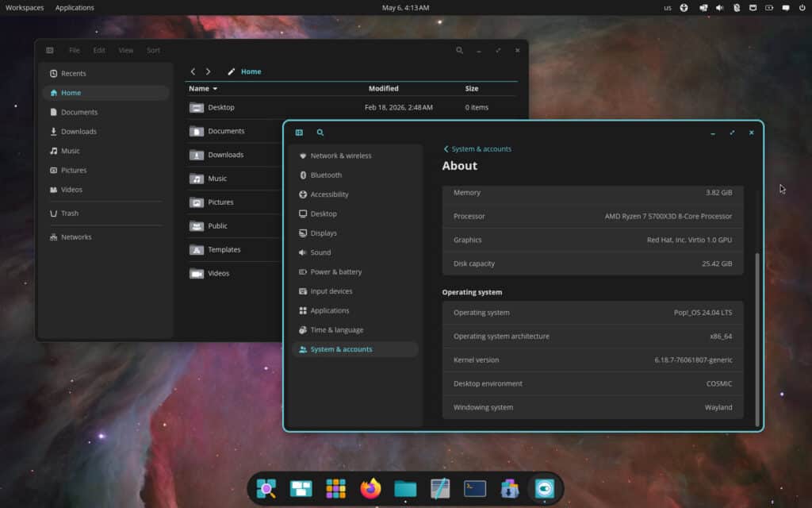The width and height of the screenshot is (812, 508).
Task: Open search in the Settings window
Action: pyautogui.click(x=320, y=133)
